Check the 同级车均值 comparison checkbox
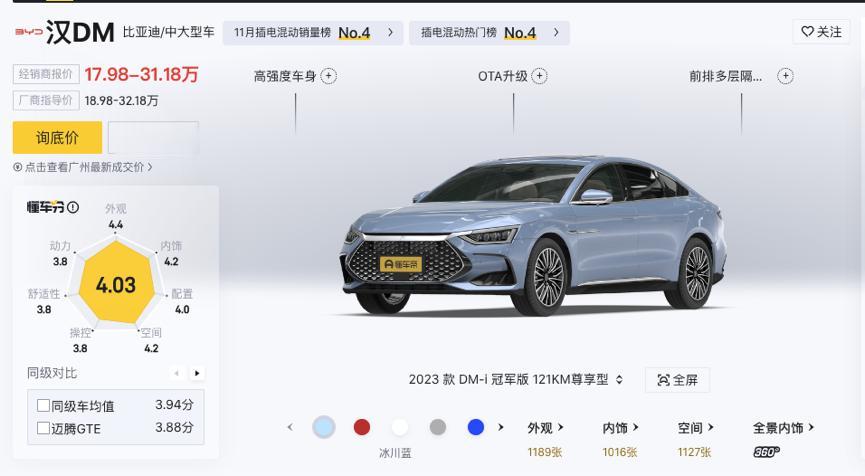Screen dimensions: 865x476 click(x=44, y=405)
